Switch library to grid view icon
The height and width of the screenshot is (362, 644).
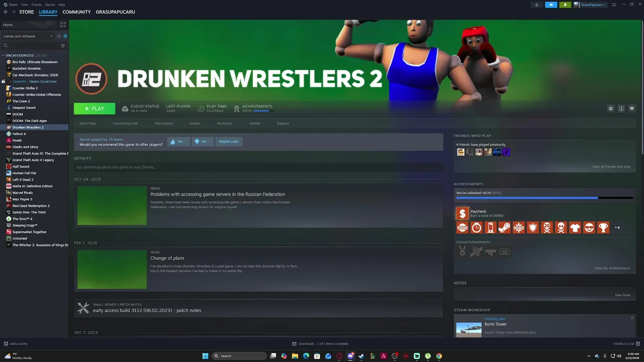coord(63,24)
